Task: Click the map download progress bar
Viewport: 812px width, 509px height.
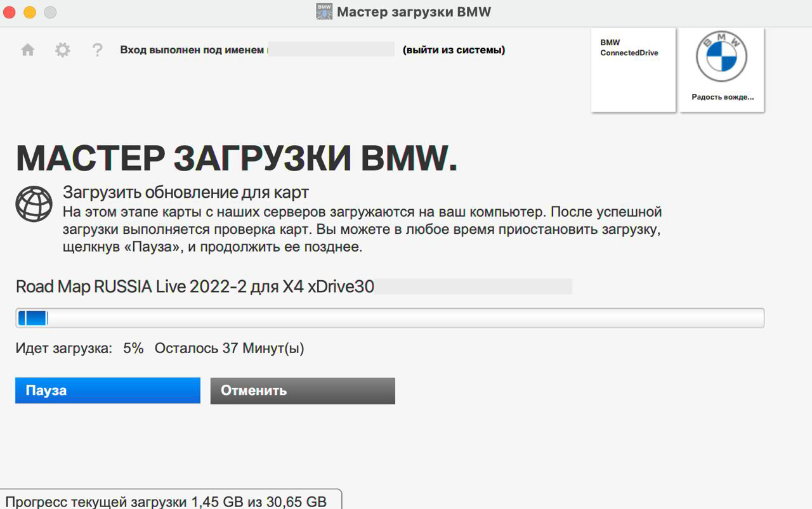Action: [x=390, y=318]
